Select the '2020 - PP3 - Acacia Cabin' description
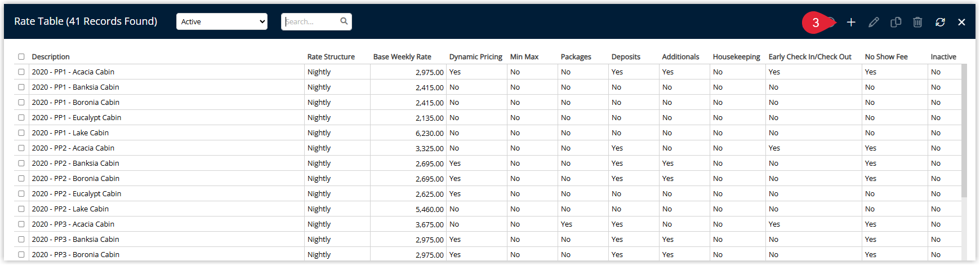This screenshot has width=980, height=265. pos(73,224)
